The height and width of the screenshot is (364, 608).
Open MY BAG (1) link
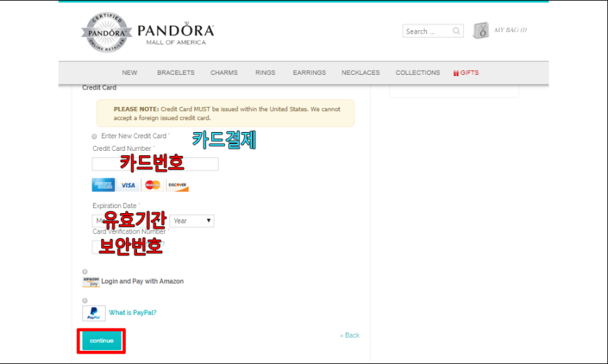tap(510, 30)
